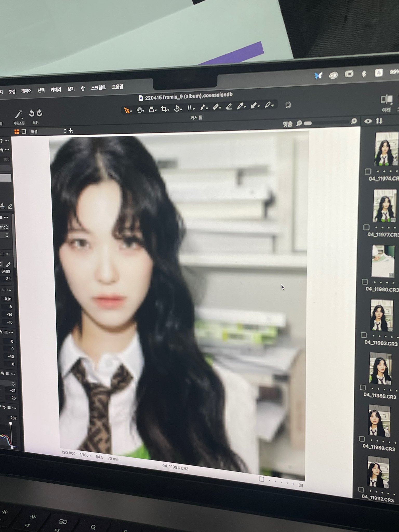Screen dimensions: 399x532
Task: Open the Before/After (이전) compare icon
Action: (386, 100)
